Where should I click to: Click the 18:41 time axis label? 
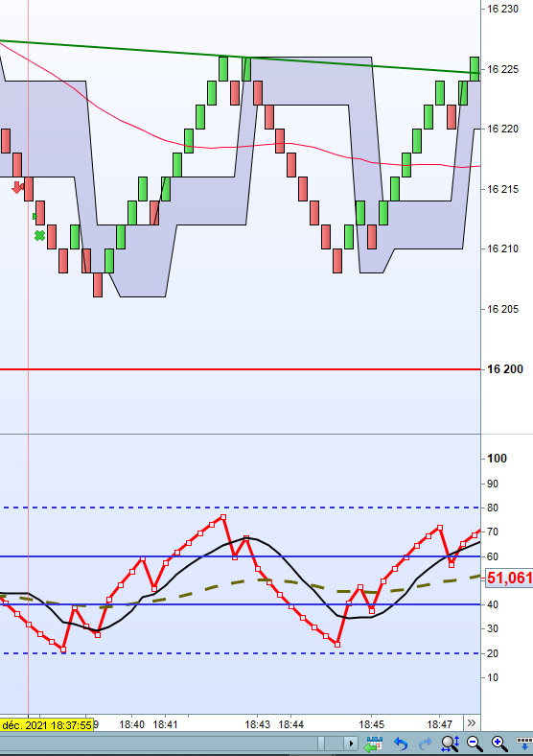pyautogui.click(x=165, y=724)
